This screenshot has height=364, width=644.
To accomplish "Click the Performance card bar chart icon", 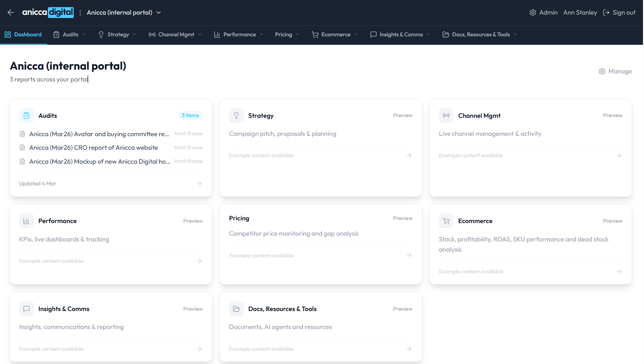I will (26, 221).
